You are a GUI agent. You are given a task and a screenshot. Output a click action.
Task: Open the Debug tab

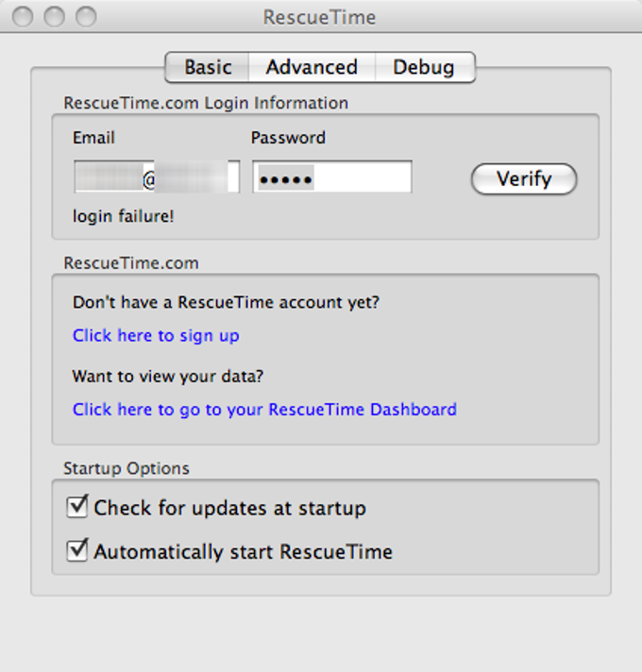pyautogui.click(x=425, y=67)
